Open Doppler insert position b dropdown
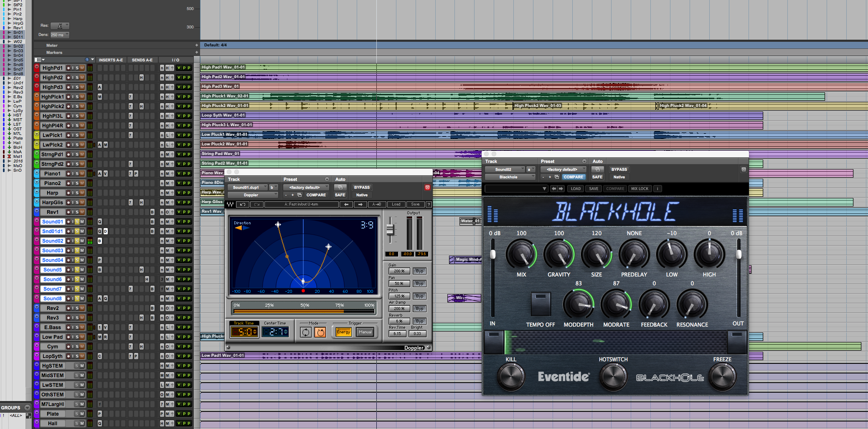868x429 pixels. tap(273, 188)
